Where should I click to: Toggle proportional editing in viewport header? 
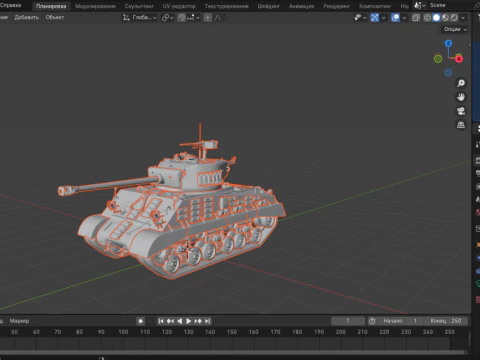pyautogui.click(x=208, y=18)
